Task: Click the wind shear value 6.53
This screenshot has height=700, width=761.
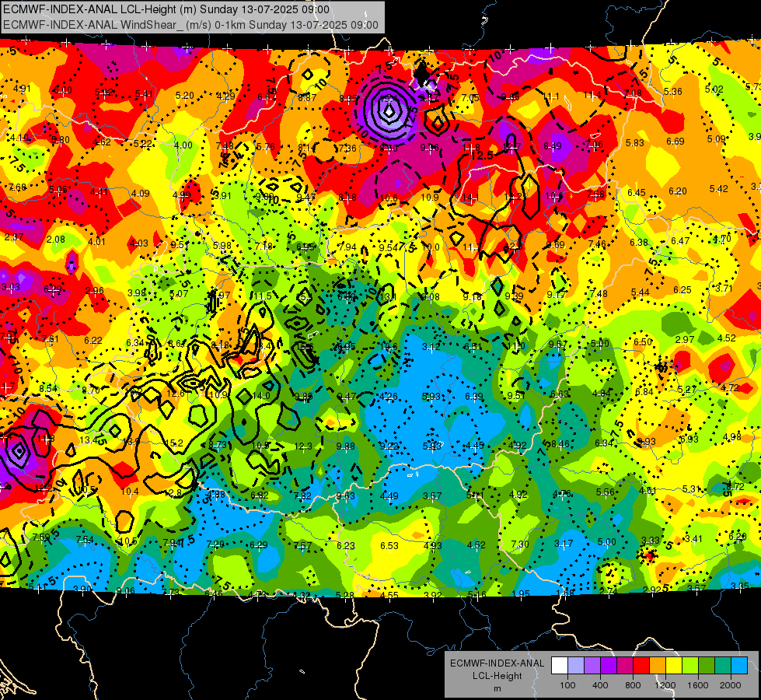Action: [x=389, y=546]
